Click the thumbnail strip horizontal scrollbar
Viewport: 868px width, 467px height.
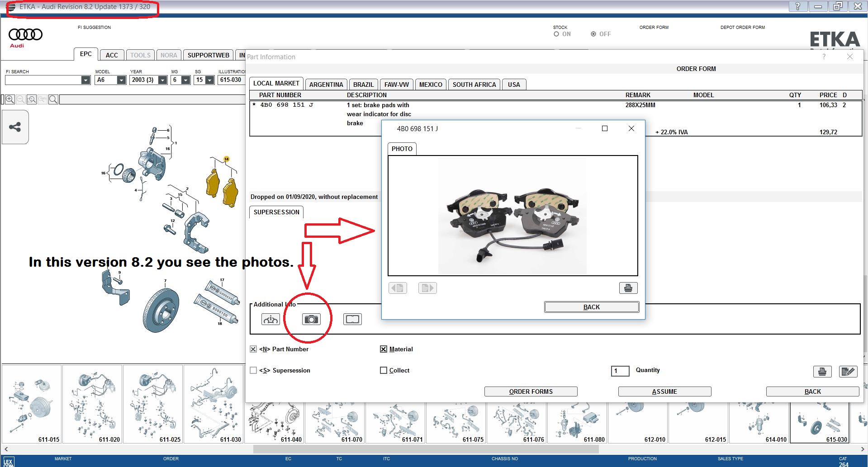point(426,449)
